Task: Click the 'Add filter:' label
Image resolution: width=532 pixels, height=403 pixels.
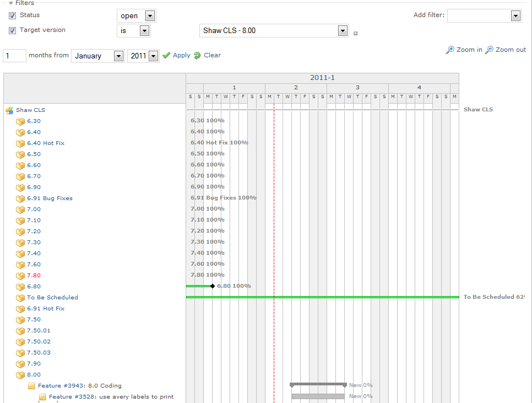Action: point(429,15)
